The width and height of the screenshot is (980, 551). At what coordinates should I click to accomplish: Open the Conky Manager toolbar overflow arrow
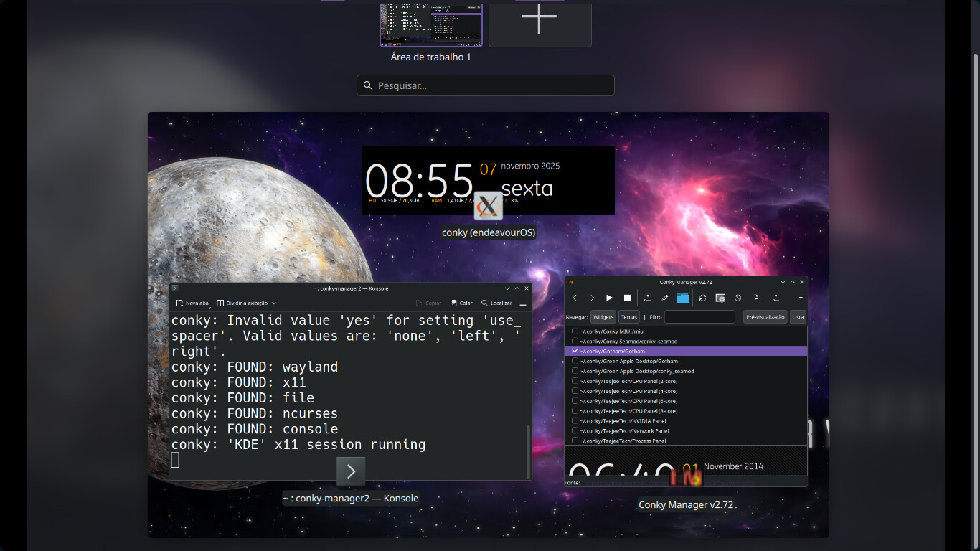801,298
